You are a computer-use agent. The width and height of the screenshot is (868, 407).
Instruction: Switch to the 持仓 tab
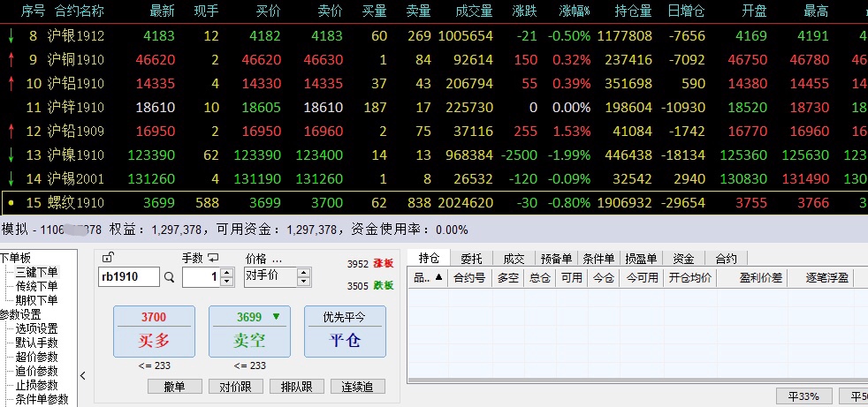pyautogui.click(x=429, y=258)
